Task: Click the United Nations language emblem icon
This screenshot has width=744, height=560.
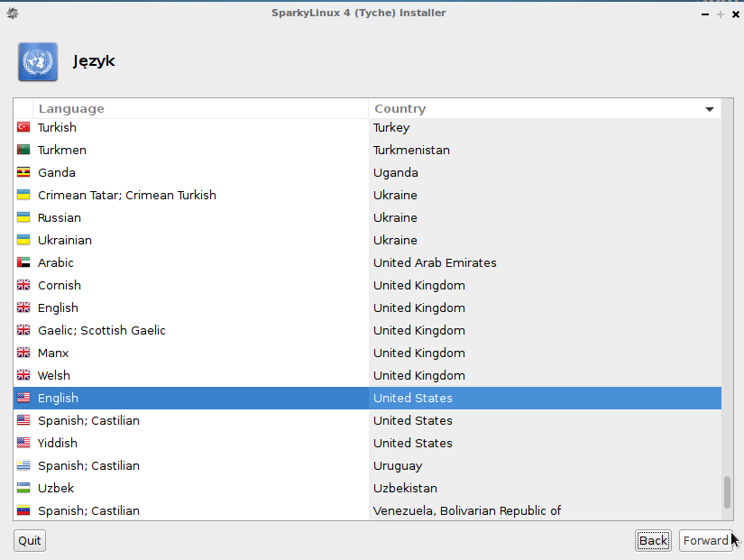Action: click(38, 61)
